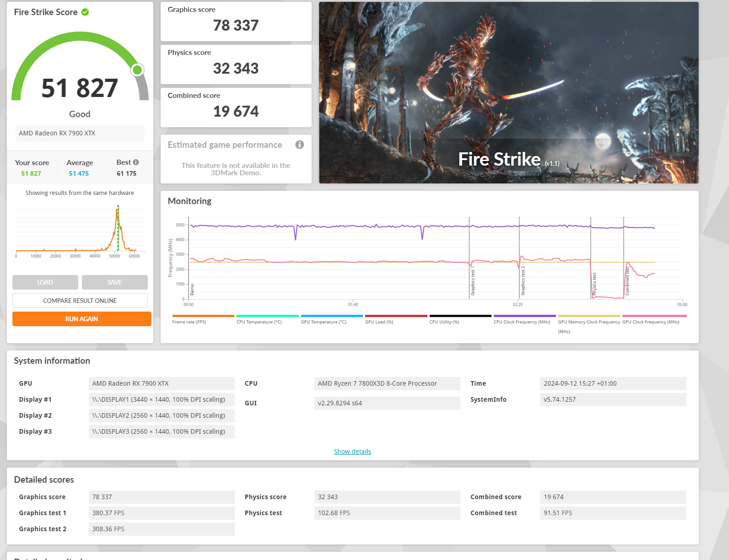The height and width of the screenshot is (560, 729).
Task: Click Display #1 value 3440 × 1440
Action: pos(162,399)
